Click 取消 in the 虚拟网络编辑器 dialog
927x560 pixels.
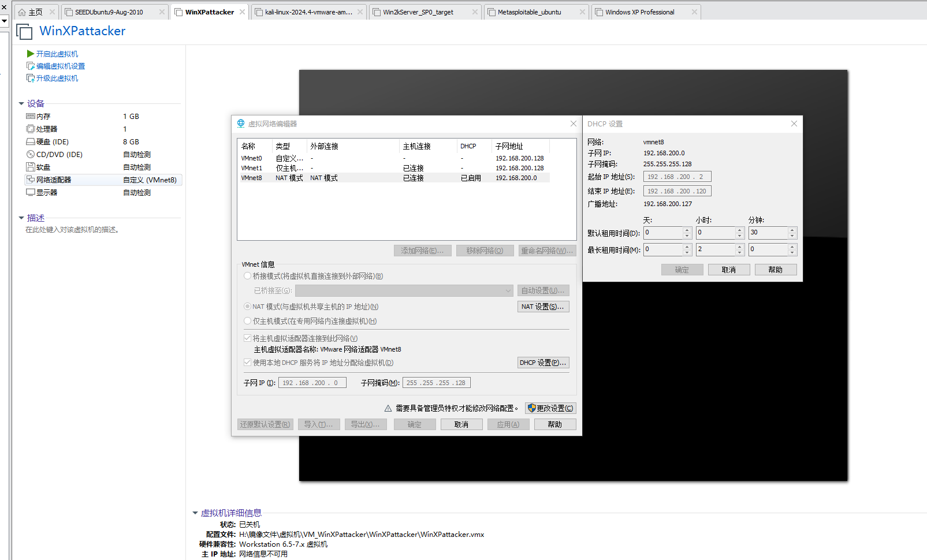click(461, 424)
